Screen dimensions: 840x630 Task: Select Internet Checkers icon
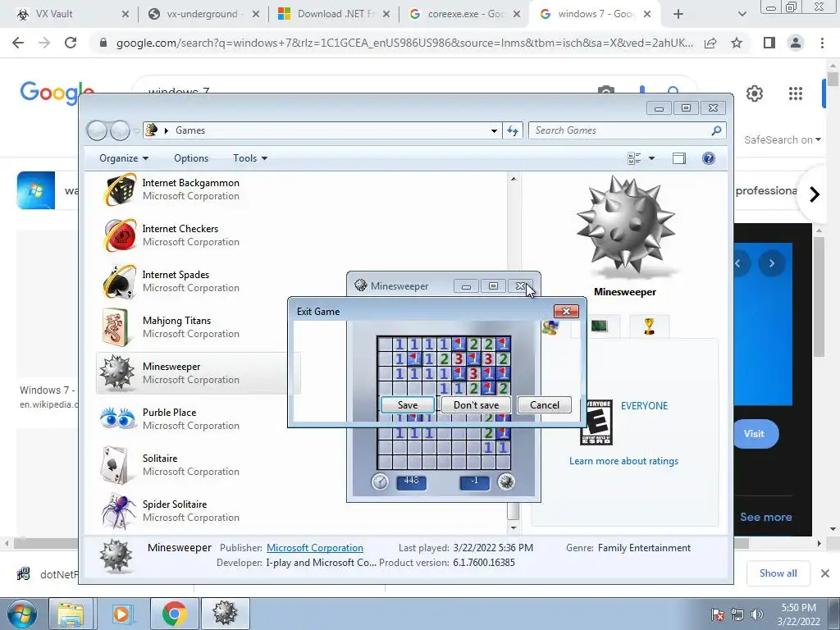click(x=119, y=235)
